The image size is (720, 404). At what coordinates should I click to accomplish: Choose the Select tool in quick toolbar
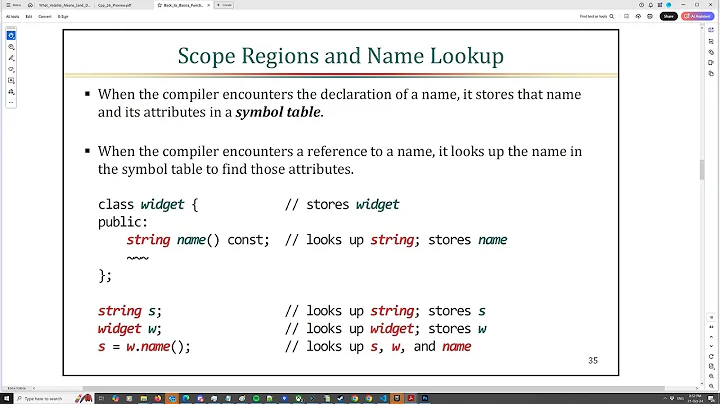pyautogui.click(x=11, y=35)
